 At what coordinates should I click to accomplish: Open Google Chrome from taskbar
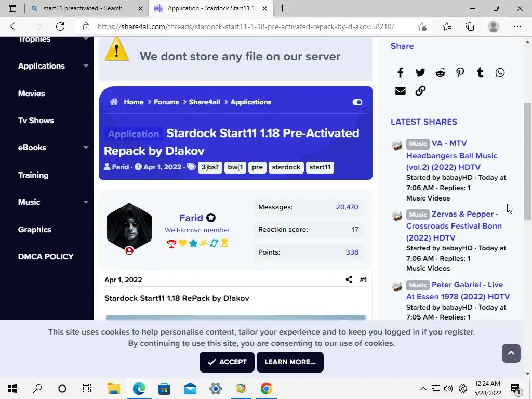coord(267,389)
